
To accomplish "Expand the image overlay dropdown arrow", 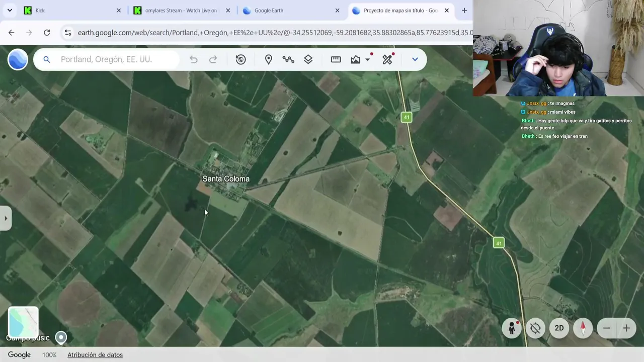I will (368, 59).
